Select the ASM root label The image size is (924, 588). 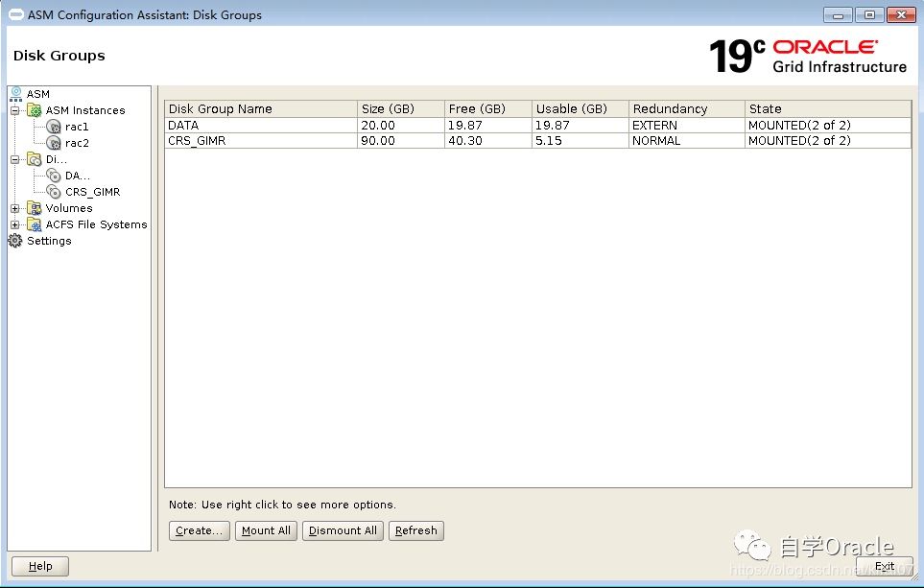[38, 94]
